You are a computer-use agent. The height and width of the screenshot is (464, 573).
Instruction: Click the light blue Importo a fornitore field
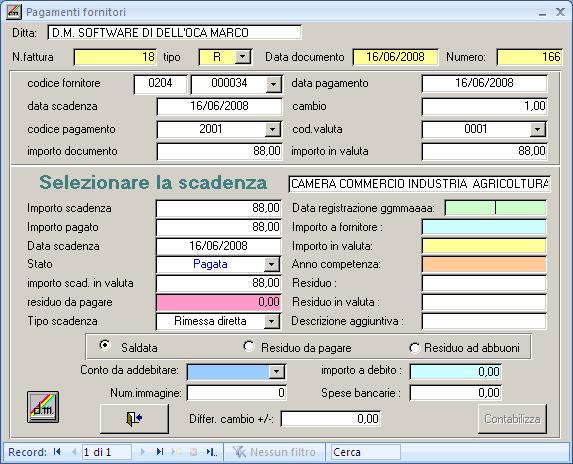[x=484, y=227]
